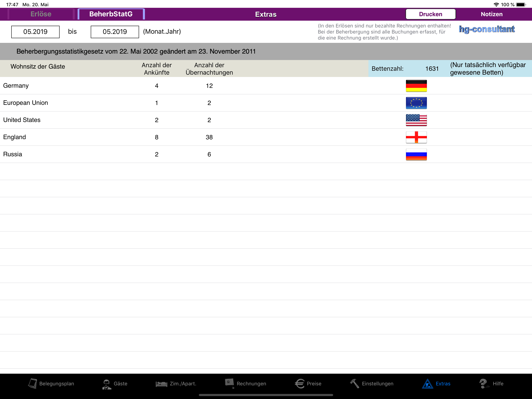Select the European Union row label
The image size is (532, 399).
26,103
